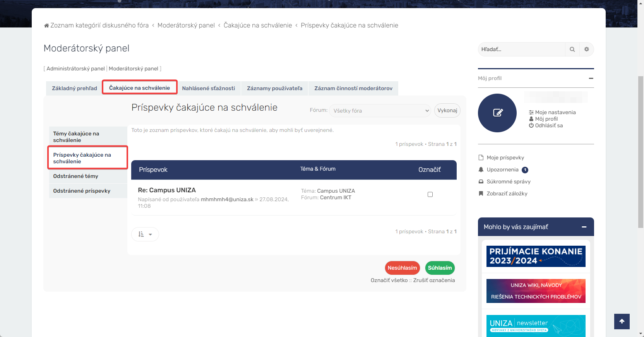Viewport: 644px width, 337px height.
Task: Check the Re: Campus UNIZA post checkbox
Action: tap(430, 195)
